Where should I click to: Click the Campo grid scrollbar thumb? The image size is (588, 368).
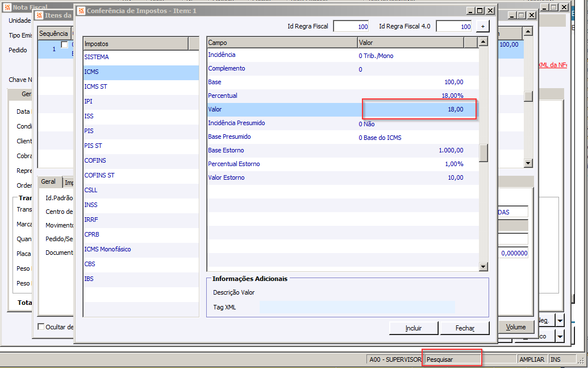[x=483, y=153]
